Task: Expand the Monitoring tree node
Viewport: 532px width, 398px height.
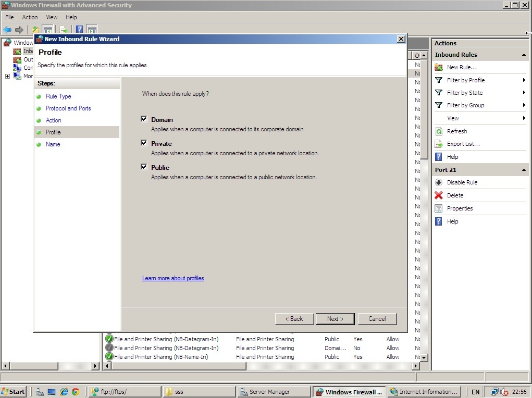Action: [x=7, y=77]
